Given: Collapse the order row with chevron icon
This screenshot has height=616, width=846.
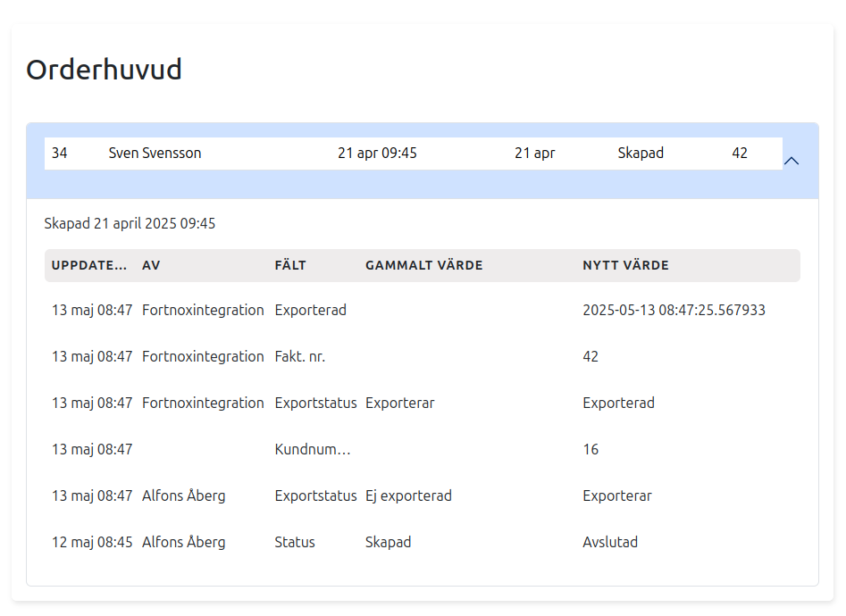Looking at the screenshot, I should [x=791, y=161].
